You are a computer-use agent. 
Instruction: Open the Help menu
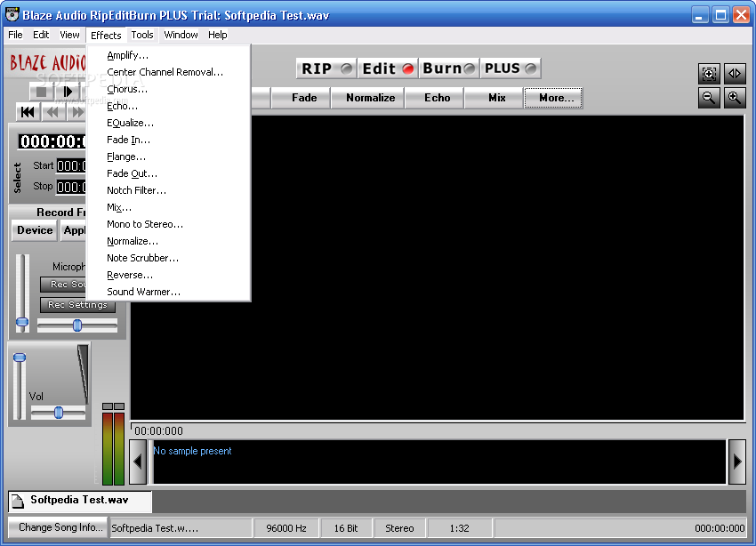point(217,35)
